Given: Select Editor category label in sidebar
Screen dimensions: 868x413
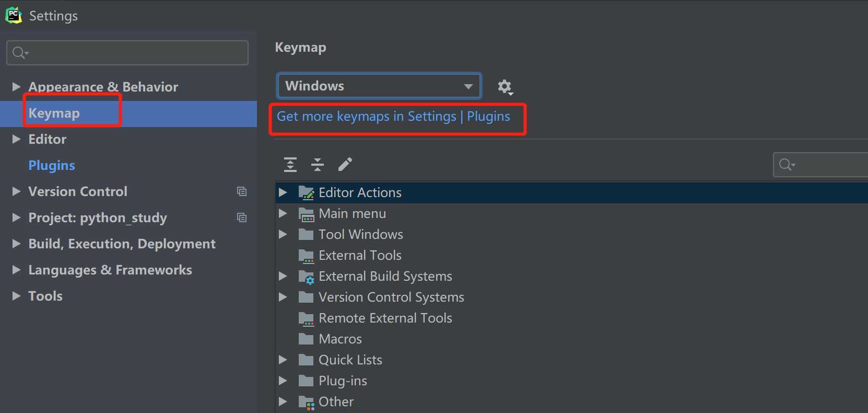Looking at the screenshot, I should click(x=48, y=139).
